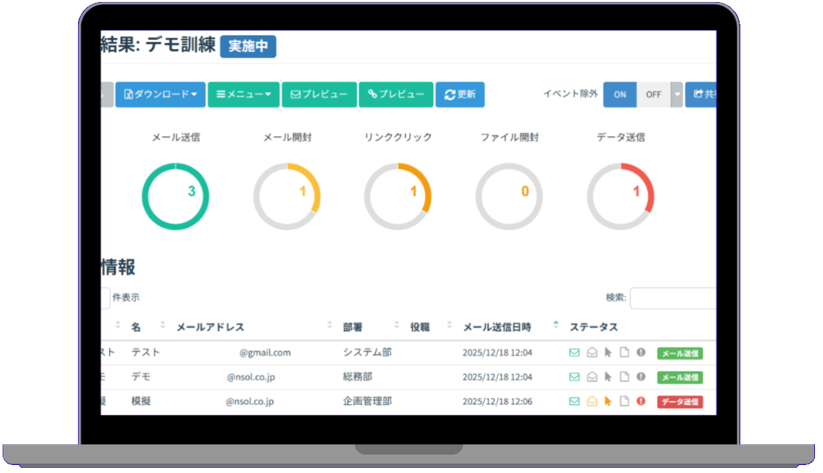Sort table by メール送信日時 column
Viewport: 823px width, 473px height.
[x=555, y=326]
